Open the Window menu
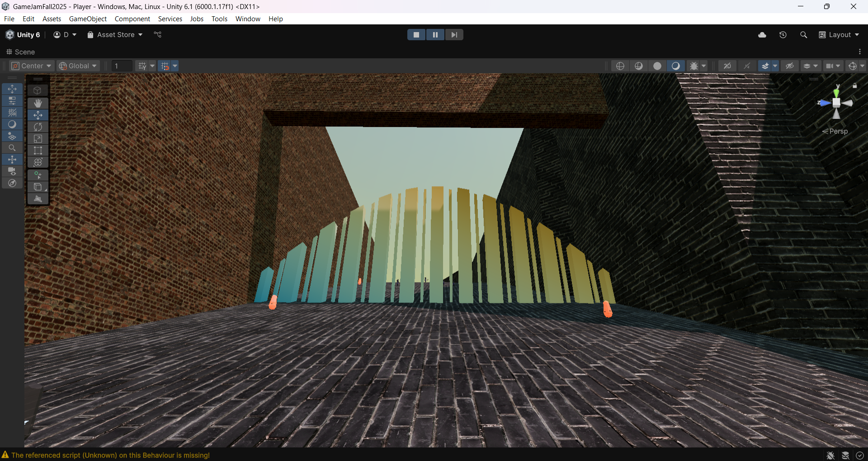This screenshot has width=868, height=461. coord(248,19)
